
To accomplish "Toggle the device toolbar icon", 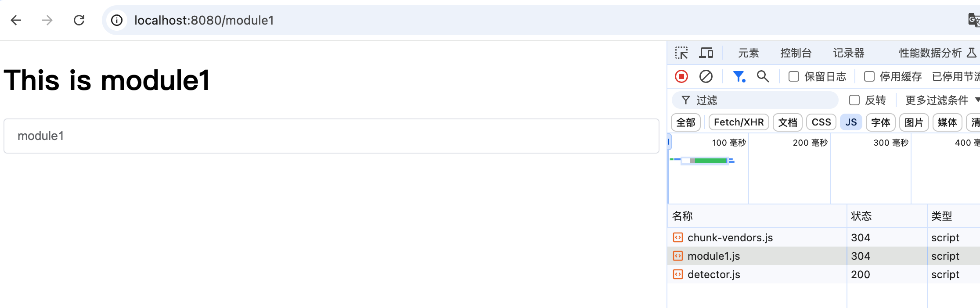I will point(706,53).
